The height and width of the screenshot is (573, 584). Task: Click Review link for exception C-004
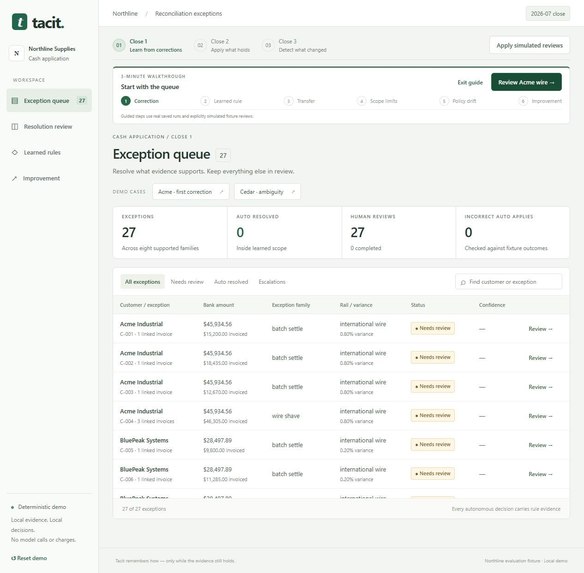pyautogui.click(x=540, y=416)
